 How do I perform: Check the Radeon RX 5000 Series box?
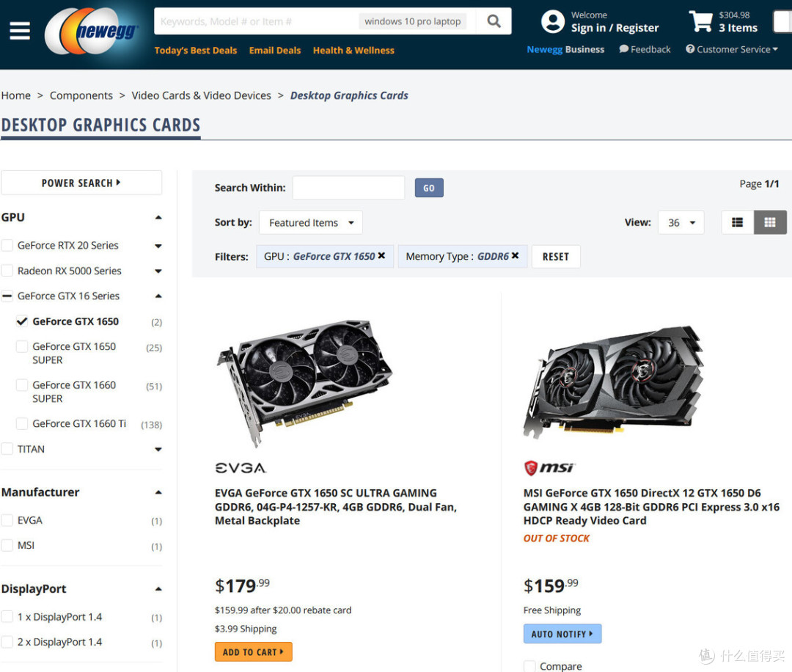click(x=7, y=271)
